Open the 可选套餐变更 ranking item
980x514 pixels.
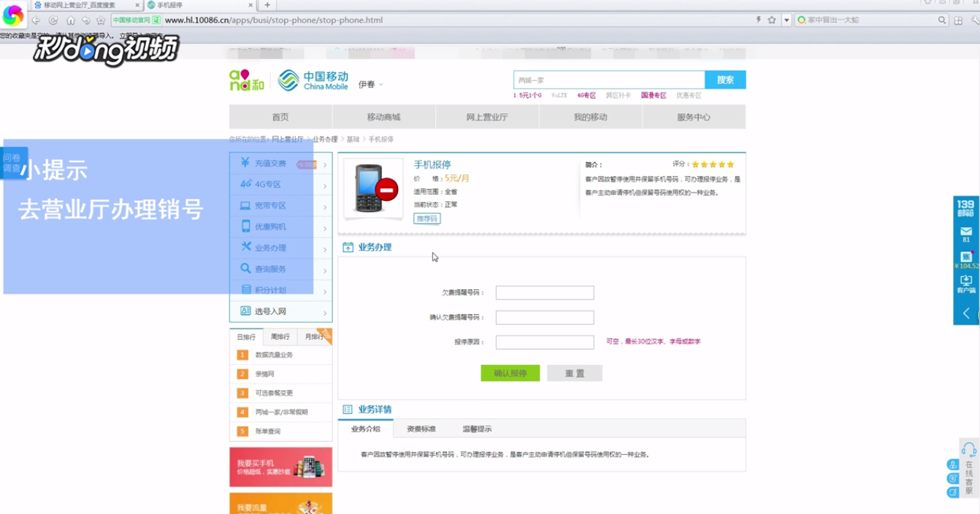click(274, 393)
